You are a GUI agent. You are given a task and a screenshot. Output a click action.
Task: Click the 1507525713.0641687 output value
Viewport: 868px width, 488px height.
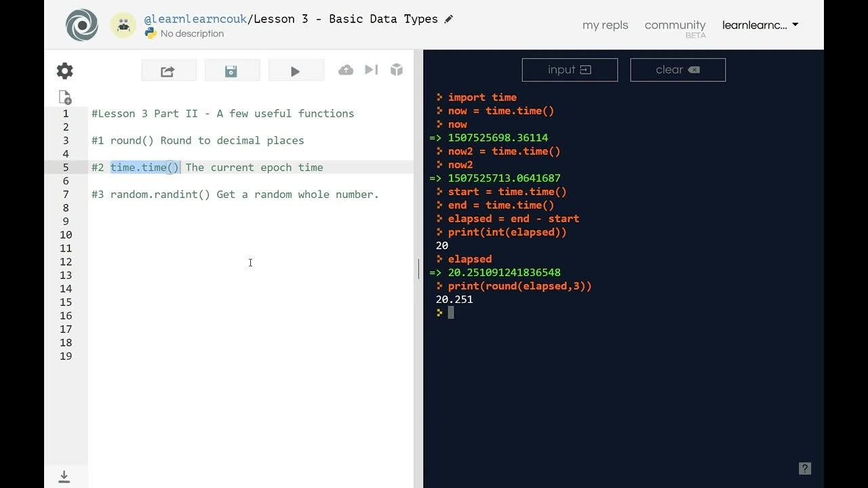click(504, 178)
